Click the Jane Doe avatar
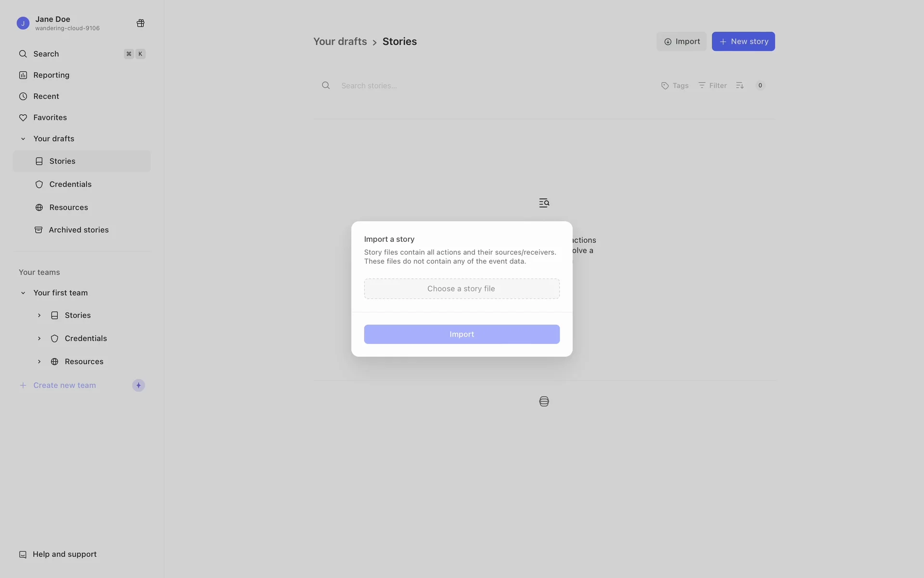The image size is (924, 578). click(23, 23)
